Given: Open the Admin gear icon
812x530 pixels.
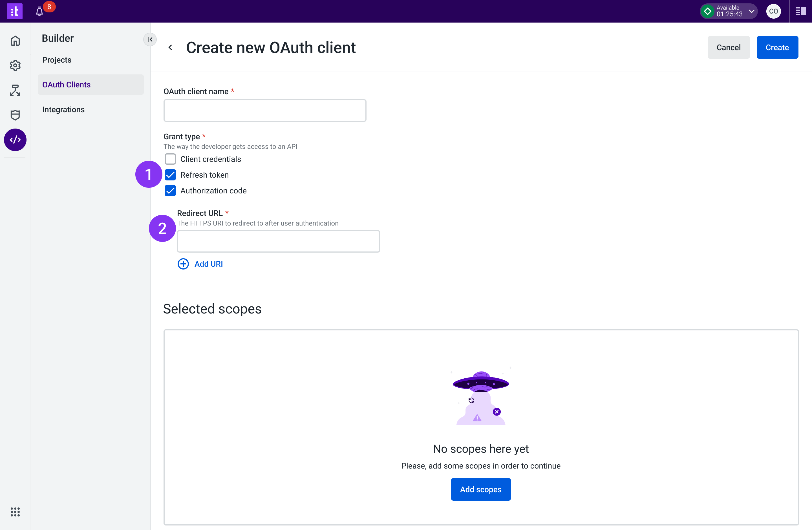Looking at the screenshot, I should pyautogui.click(x=15, y=65).
